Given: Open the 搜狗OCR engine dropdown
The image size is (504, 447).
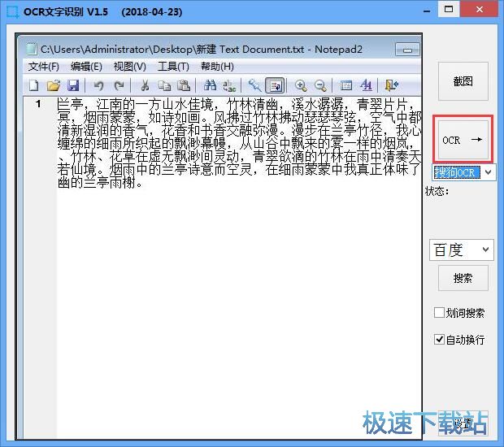Looking at the screenshot, I should click(x=488, y=172).
